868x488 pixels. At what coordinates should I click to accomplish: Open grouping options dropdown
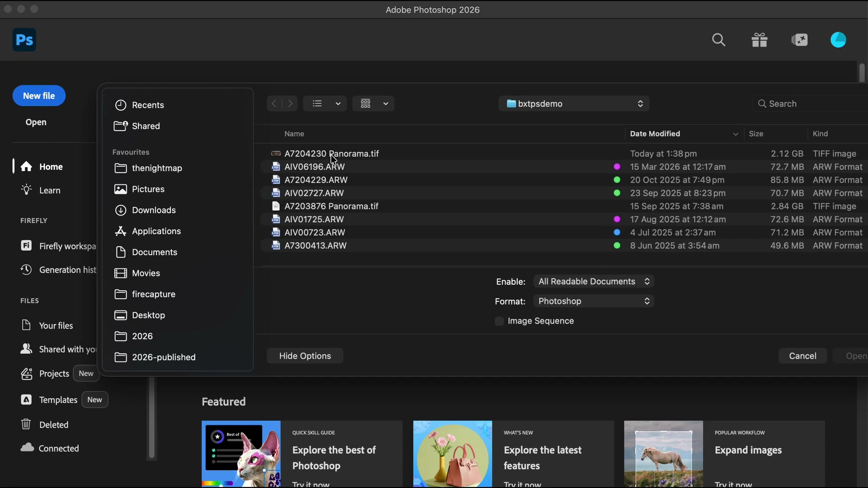pyautogui.click(x=373, y=103)
